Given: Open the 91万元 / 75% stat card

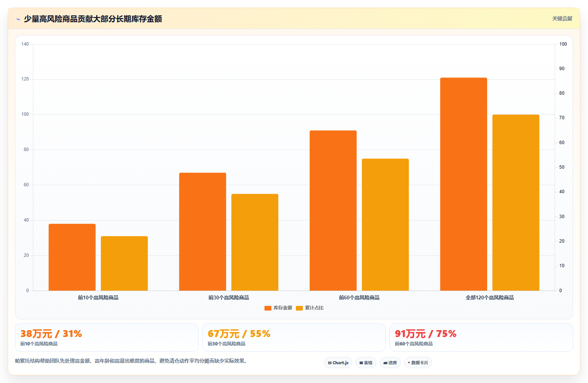Looking at the screenshot, I should click(x=481, y=337).
